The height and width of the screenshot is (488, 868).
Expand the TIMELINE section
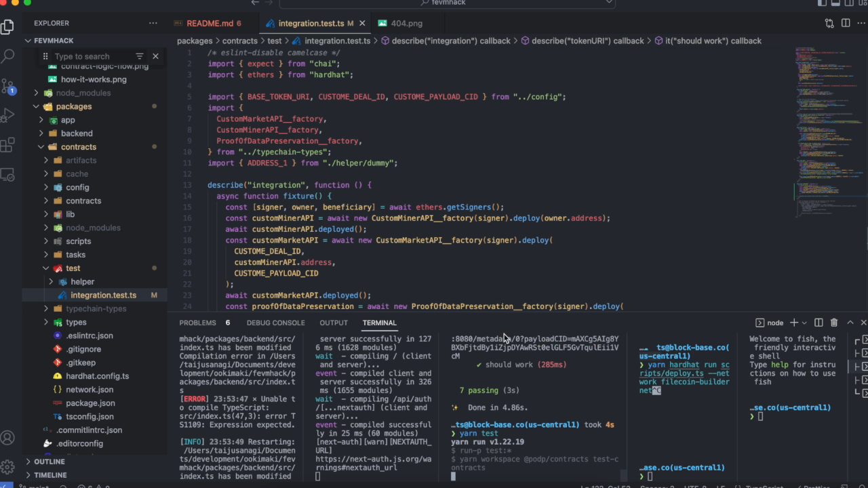tap(94, 475)
